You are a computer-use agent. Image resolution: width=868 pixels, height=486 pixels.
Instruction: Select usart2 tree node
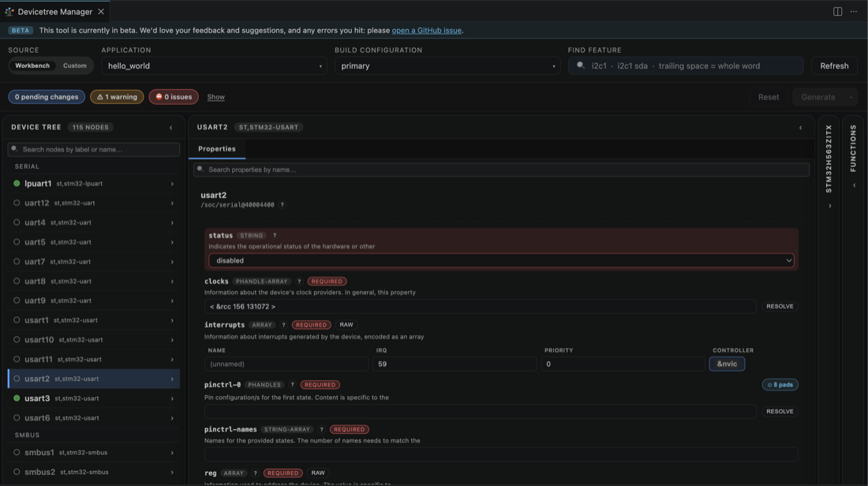[x=94, y=379]
